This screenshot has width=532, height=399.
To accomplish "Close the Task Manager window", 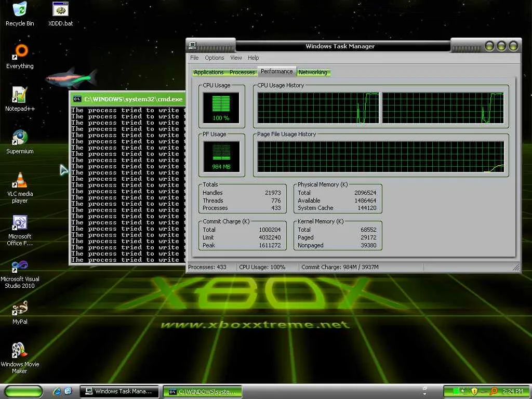I will pos(513,46).
